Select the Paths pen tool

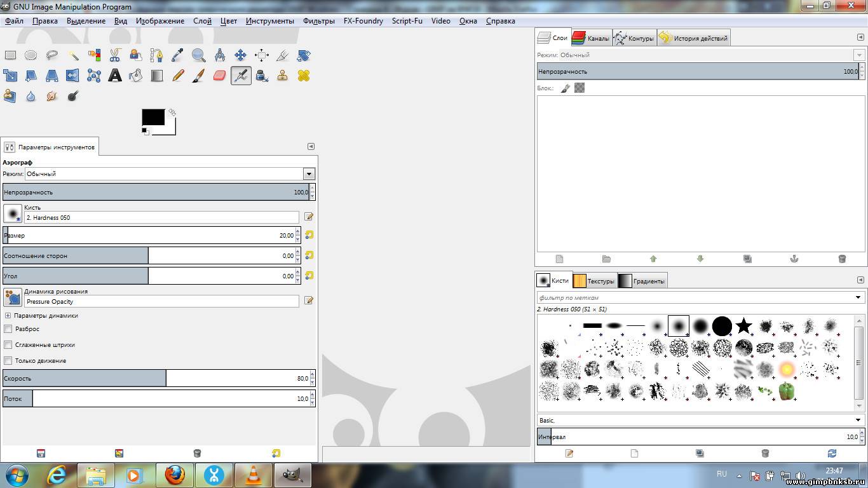(157, 55)
